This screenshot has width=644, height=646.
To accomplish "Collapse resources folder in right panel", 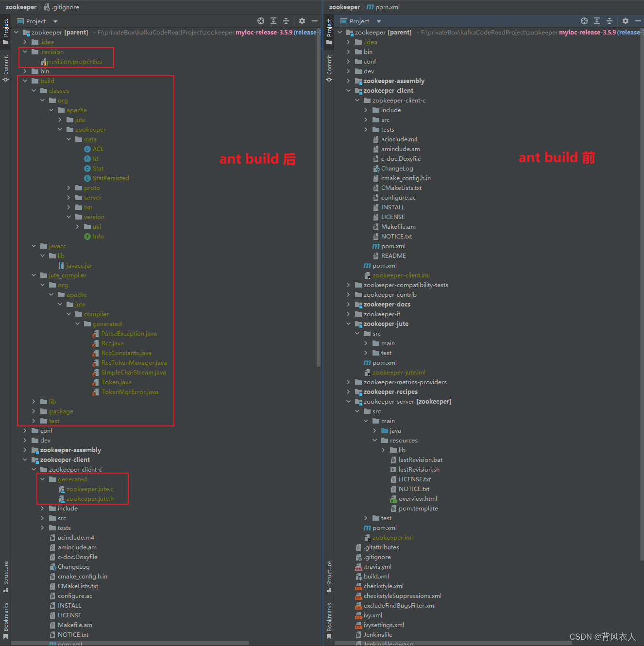I will 375,441.
